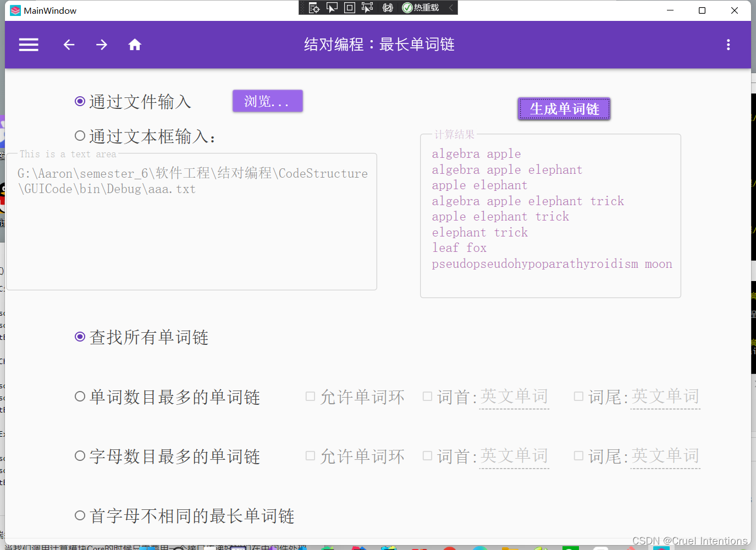Image resolution: width=756 pixels, height=550 pixels.
Task: Open the three-dot overflow menu
Action: click(728, 45)
